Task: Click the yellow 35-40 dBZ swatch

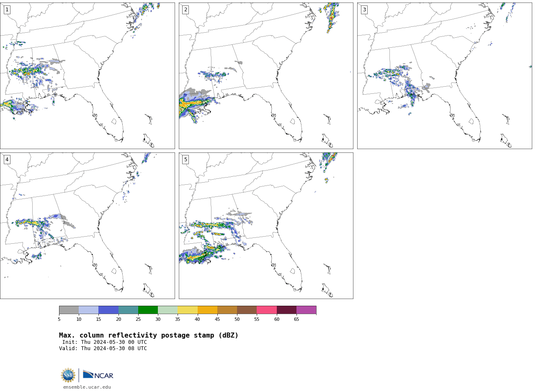Action: coord(188,310)
